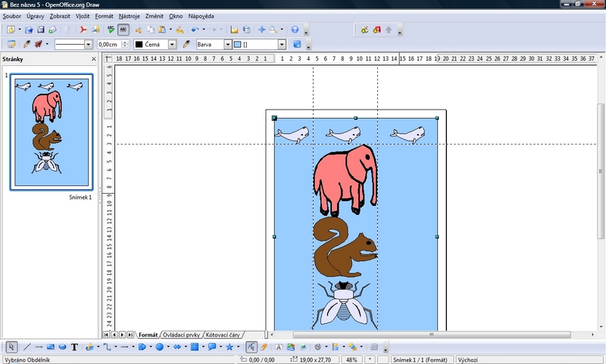This screenshot has width=606, height=364.
Task: Open the Formát menu
Action: click(x=104, y=15)
